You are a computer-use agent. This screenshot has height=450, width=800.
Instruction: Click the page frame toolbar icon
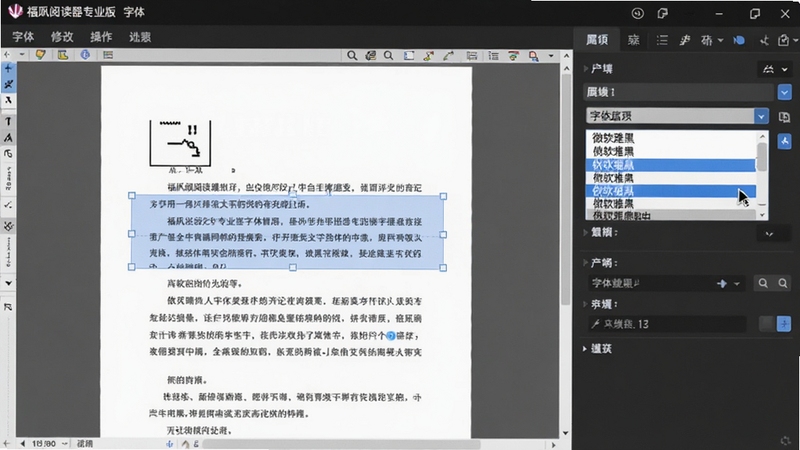point(409,55)
